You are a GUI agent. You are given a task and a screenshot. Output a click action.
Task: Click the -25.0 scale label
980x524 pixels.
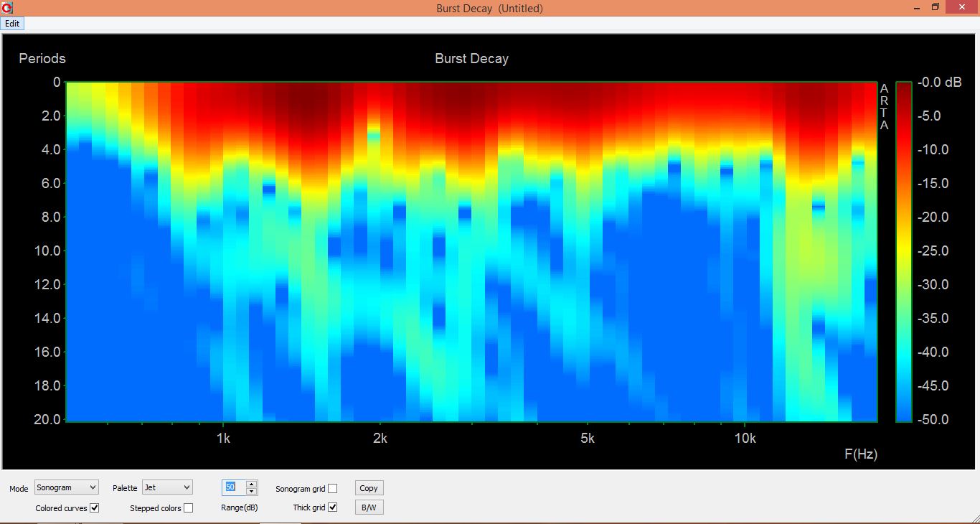point(935,251)
